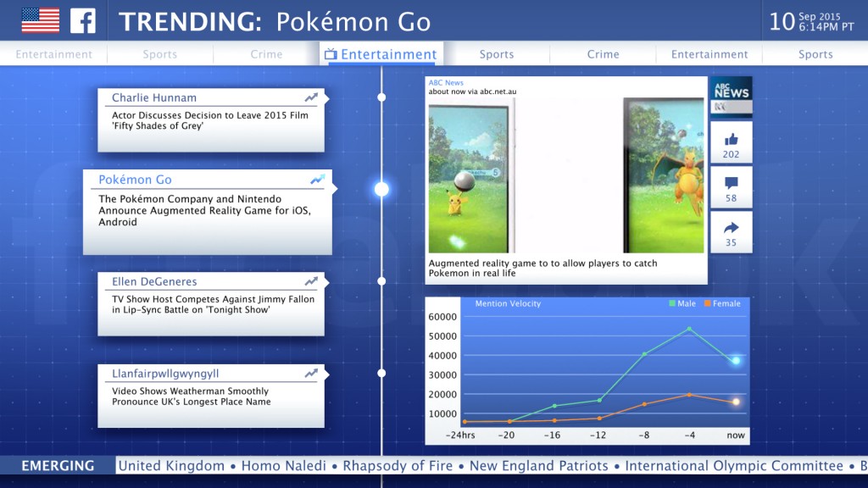Click 'The Pokémon Company and Nintendo Announce' description
Image resolution: width=868 pixels, height=488 pixels.
pyautogui.click(x=204, y=210)
